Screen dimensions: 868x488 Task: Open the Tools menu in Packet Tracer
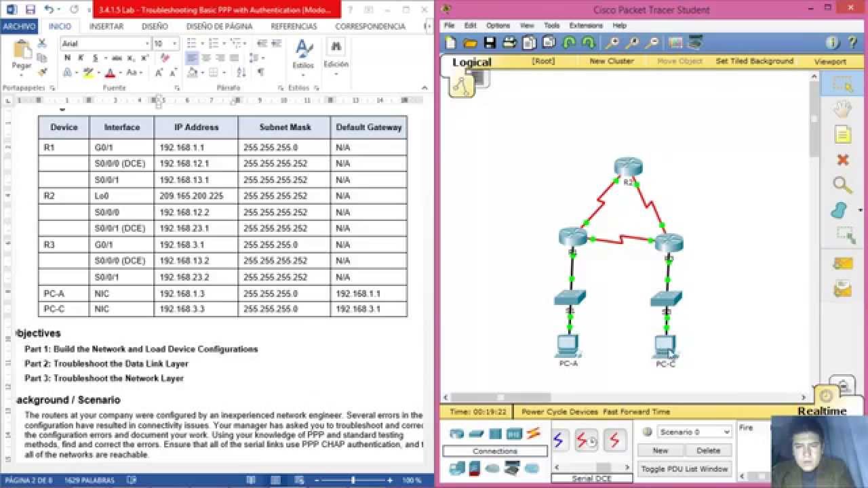(551, 26)
